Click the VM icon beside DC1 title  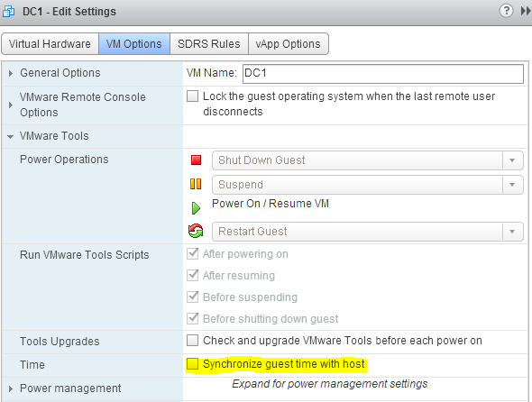pos(8,11)
